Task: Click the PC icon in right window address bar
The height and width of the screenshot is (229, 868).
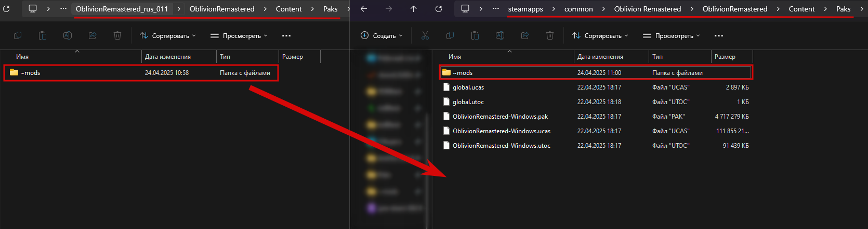Action: tap(465, 9)
